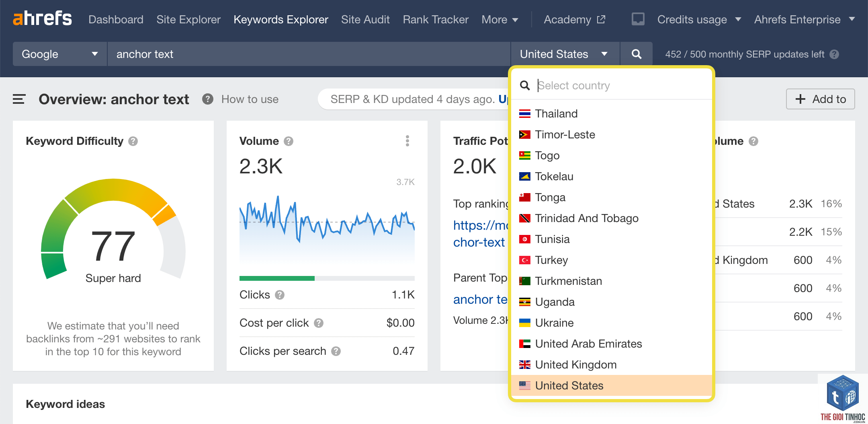Click the green clicks progress bar
This screenshot has width=868, height=424.
coord(277,278)
